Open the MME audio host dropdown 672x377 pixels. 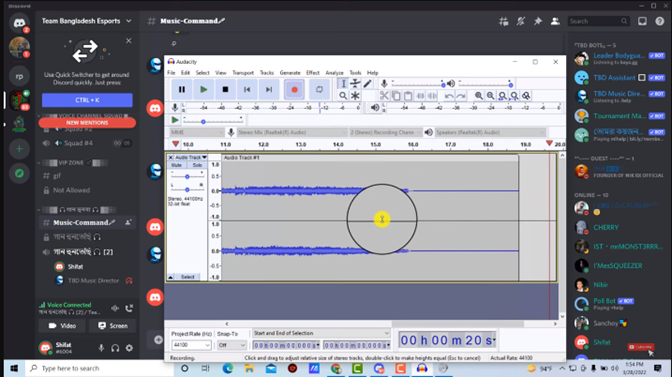pyautogui.click(x=197, y=132)
